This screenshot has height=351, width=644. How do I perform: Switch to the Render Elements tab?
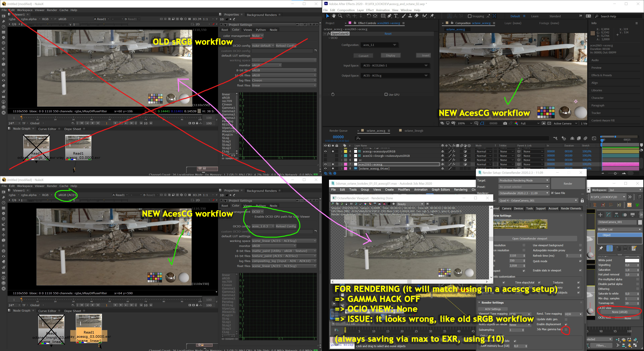coord(571,209)
